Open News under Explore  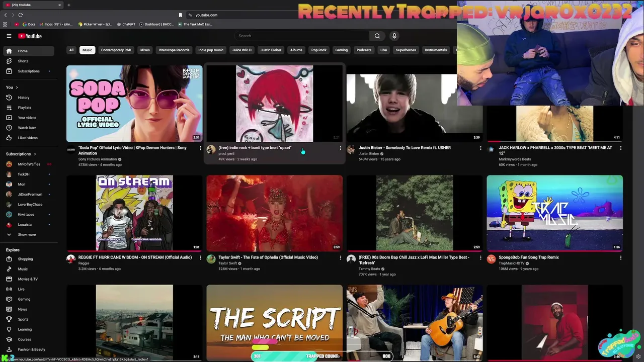28,309
